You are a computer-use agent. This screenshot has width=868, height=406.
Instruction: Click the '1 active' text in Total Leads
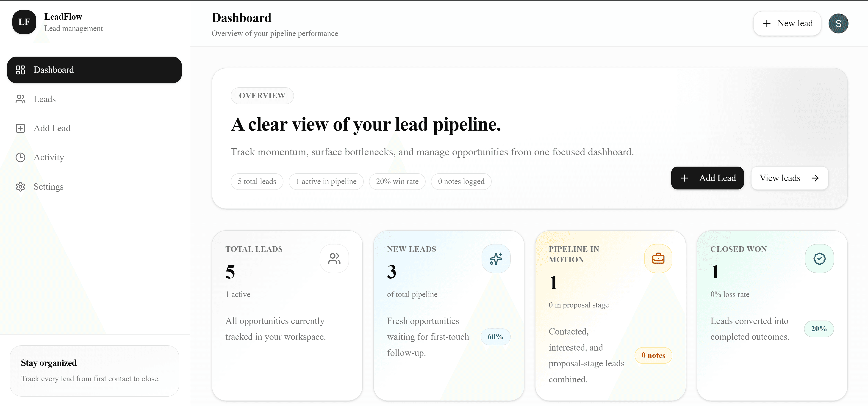238,295
